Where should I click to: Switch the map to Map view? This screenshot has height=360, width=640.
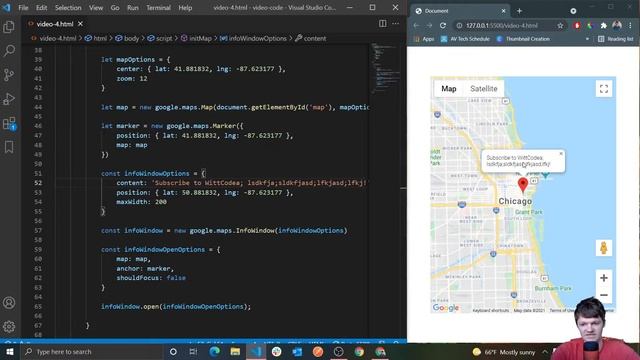click(449, 89)
